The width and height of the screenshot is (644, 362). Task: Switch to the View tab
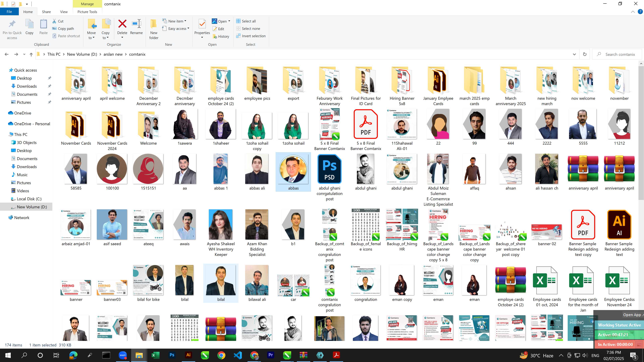[64, 12]
